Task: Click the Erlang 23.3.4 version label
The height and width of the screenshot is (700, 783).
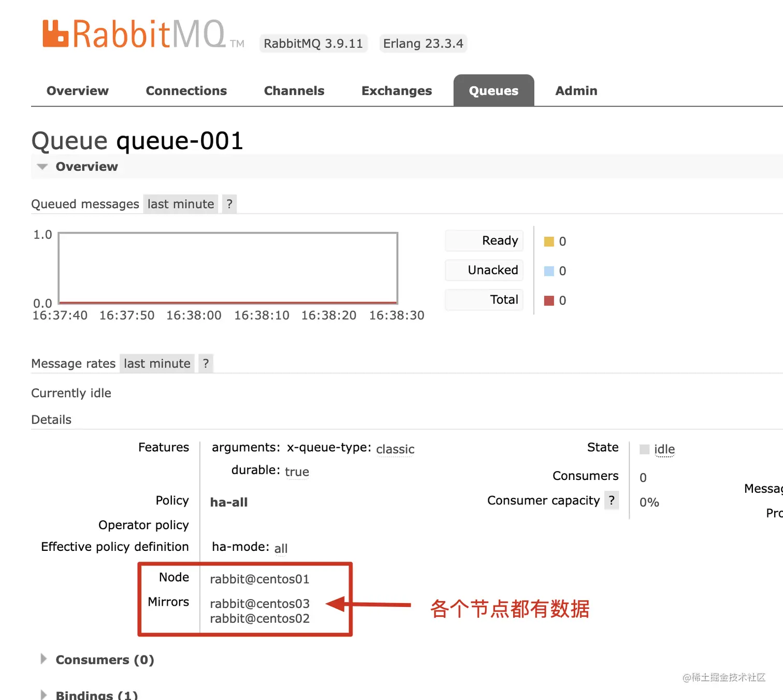Action: point(423,43)
